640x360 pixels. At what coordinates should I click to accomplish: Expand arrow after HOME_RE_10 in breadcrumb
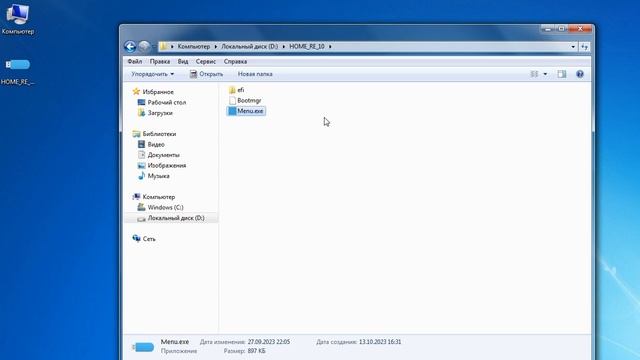tap(330, 47)
